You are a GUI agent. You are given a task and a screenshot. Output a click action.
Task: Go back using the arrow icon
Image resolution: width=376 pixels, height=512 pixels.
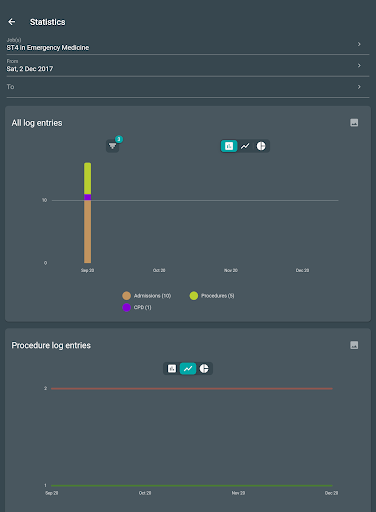[12, 22]
